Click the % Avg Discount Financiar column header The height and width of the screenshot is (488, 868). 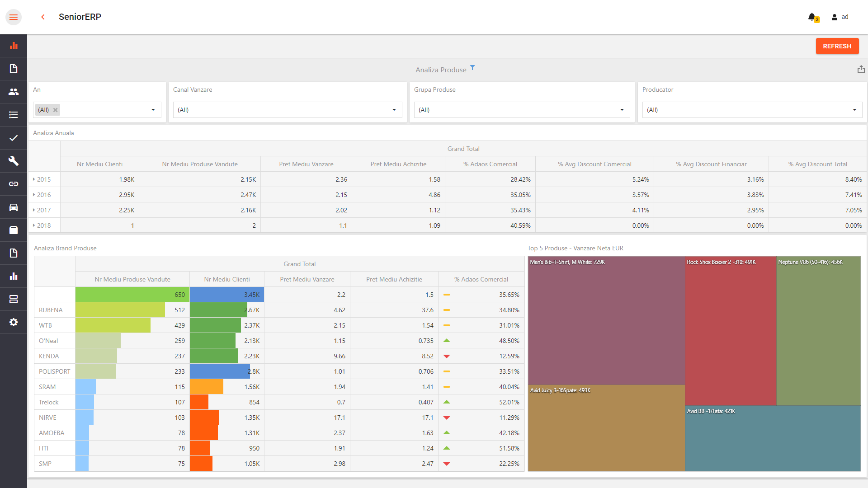tap(711, 164)
